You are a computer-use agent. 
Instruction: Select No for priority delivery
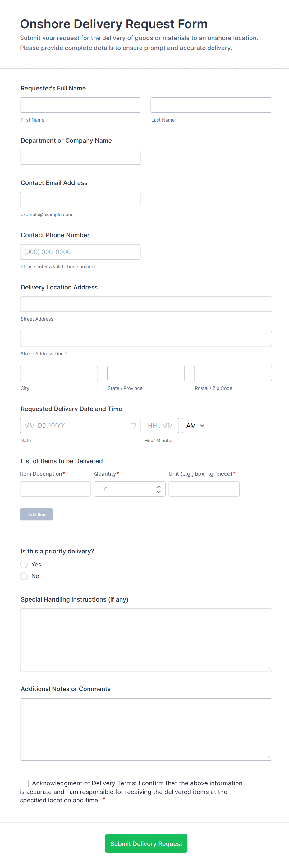pos(24,576)
